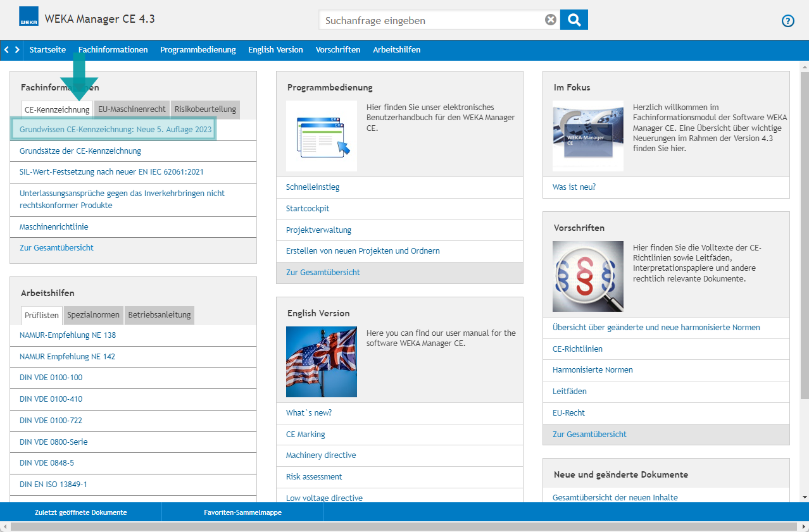Click the magnifier search button

point(574,20)
